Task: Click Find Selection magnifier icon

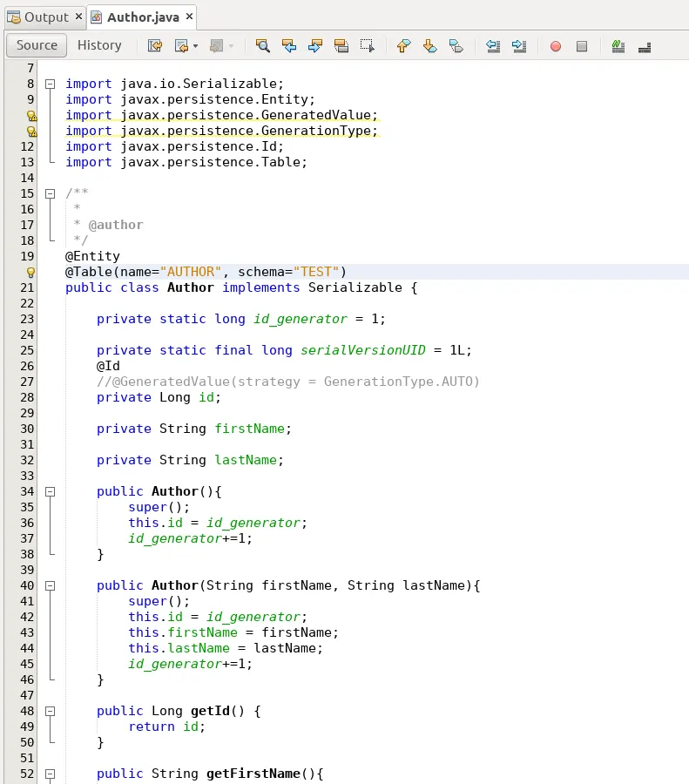Action: click(x=262, y=46)
